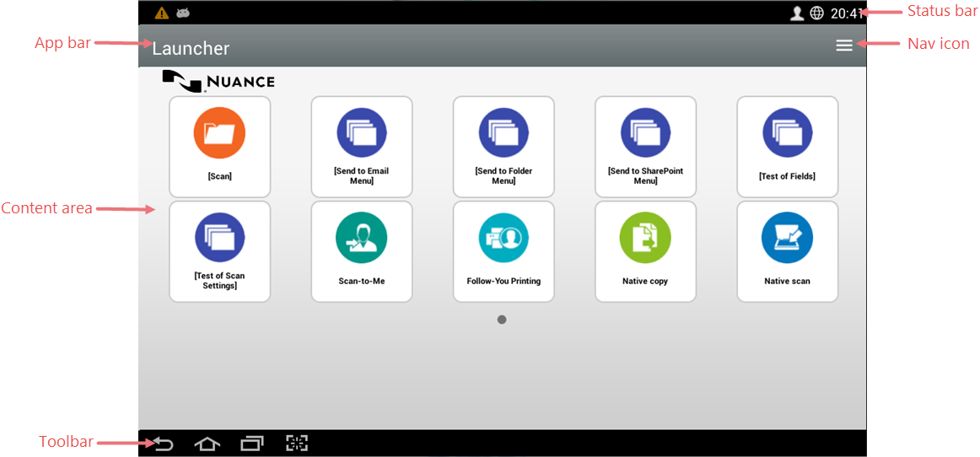Open the Send to SharePoint Menu tile
This screenshot has width=980, height=457.
(x=645, y=146)
